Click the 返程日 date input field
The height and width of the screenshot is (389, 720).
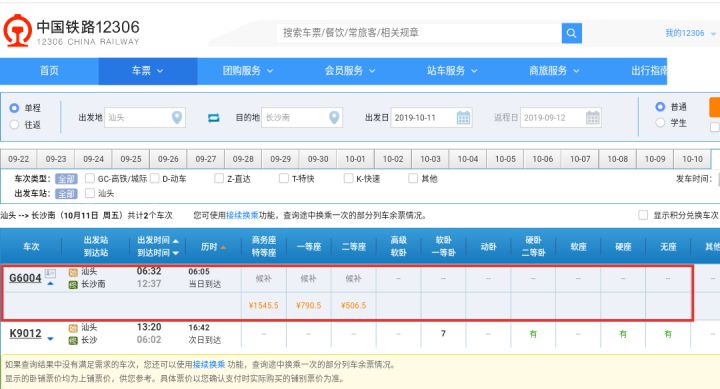(x=561, y=118)
